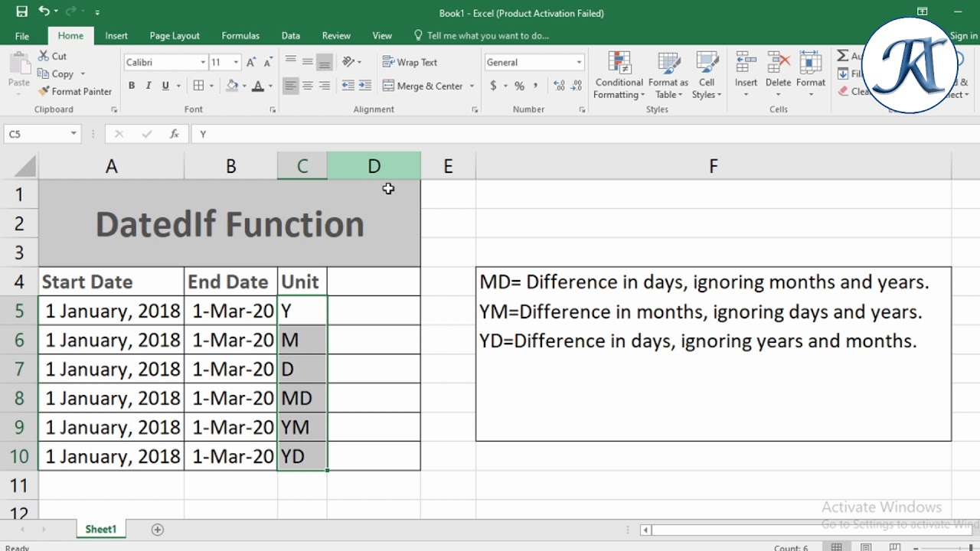Click Decrease Decimal icon
The height and width of the screenshot is (551, 980).
(x=577, y=86)
